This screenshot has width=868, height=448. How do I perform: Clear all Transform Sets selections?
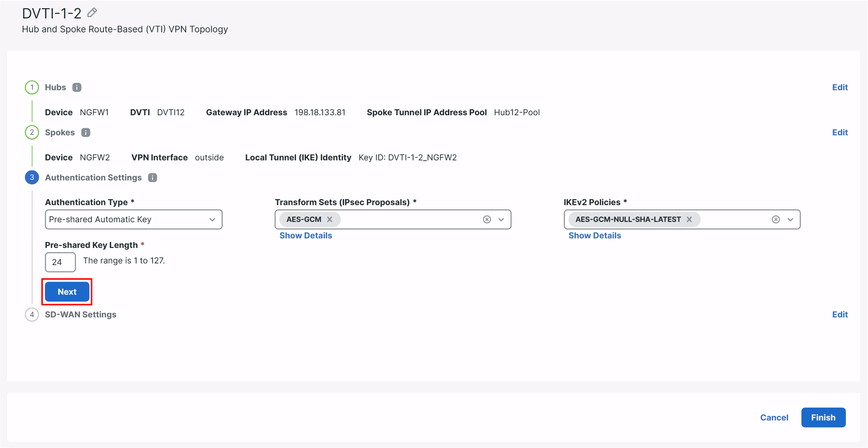click(487, 219)
